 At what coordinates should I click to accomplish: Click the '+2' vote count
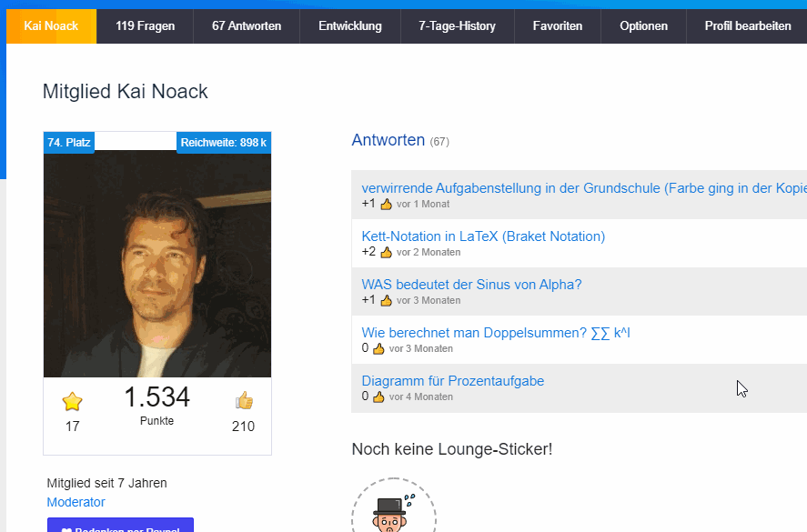pos(368,252)
